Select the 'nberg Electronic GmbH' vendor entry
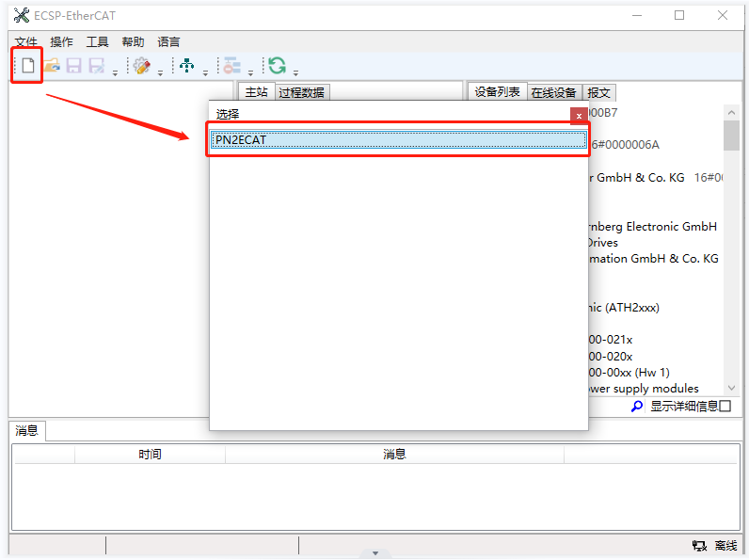 [x=652, y=227]
